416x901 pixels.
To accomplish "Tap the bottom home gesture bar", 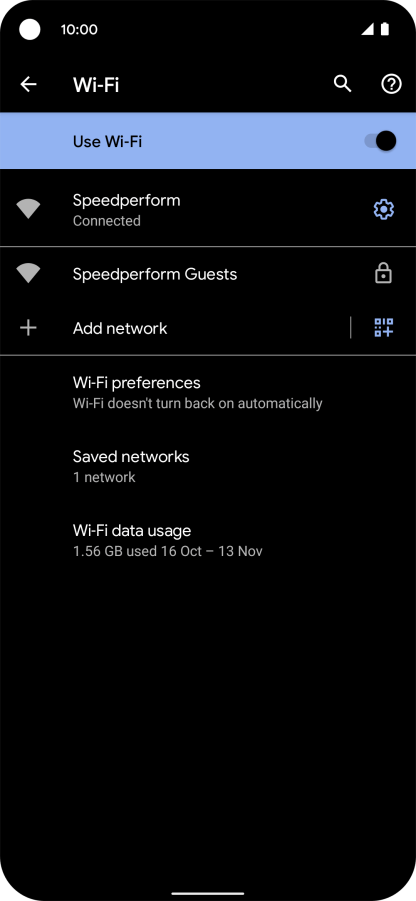I will [208, 894].
